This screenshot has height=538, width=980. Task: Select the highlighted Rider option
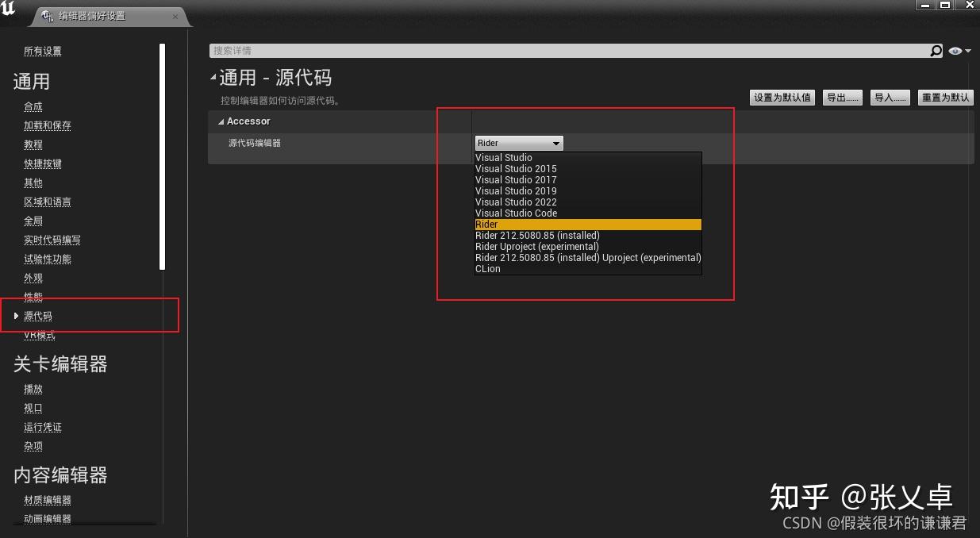588,225
